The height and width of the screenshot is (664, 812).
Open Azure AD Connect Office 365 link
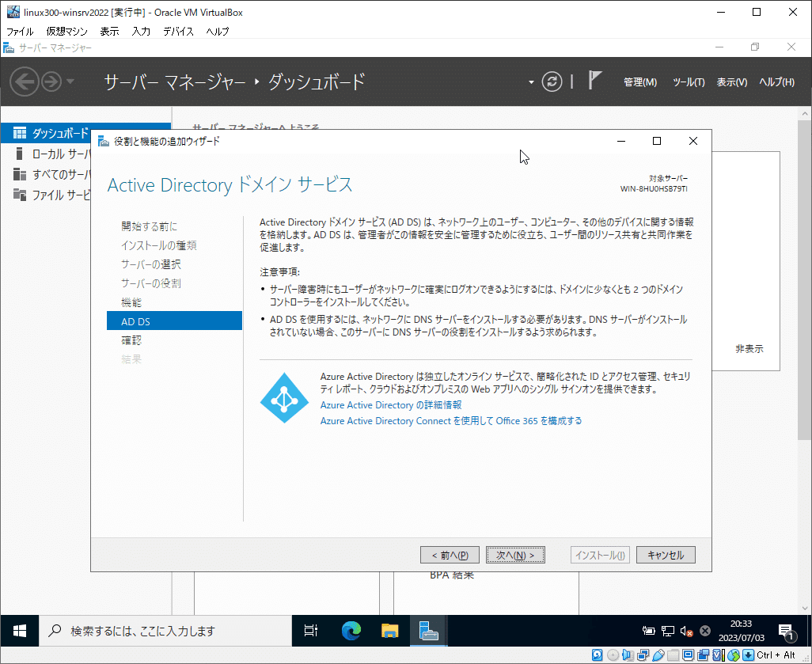click(450, 421)
